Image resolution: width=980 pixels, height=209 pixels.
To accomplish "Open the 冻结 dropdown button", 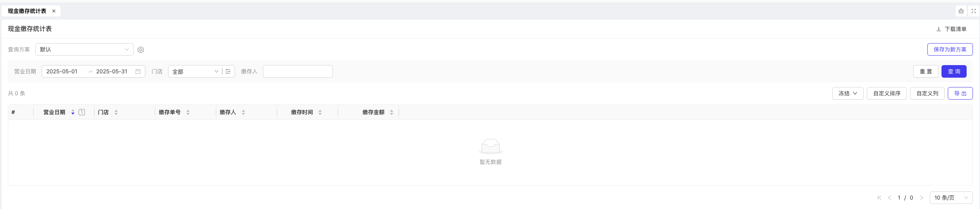I will pyautogui.click(x=848, y=93).
